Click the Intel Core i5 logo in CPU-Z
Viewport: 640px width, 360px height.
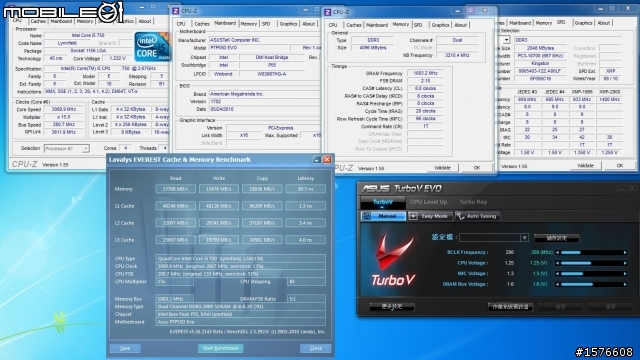click(x=152, y=47)
